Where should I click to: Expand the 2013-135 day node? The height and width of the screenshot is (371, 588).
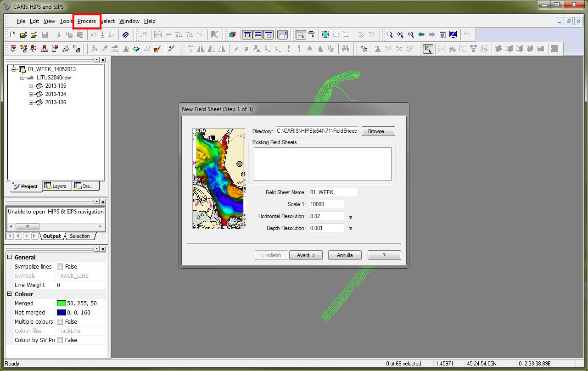(31, 86)
